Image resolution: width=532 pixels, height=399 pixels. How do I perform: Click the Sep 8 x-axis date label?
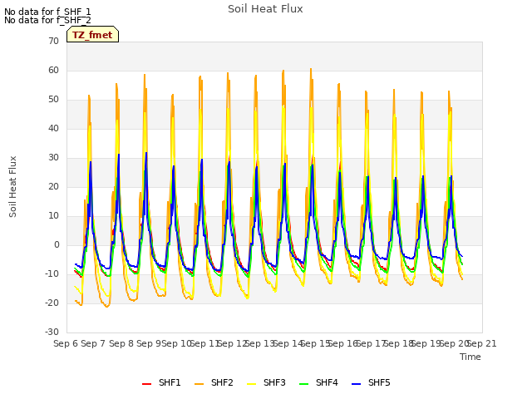[x=121, y=343]
